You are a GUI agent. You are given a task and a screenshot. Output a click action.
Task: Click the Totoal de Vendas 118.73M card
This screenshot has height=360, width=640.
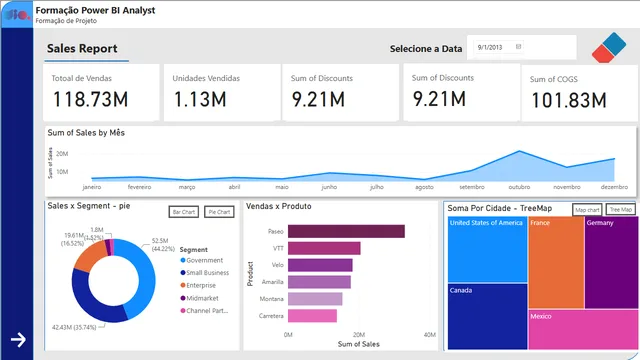(101, 92)
